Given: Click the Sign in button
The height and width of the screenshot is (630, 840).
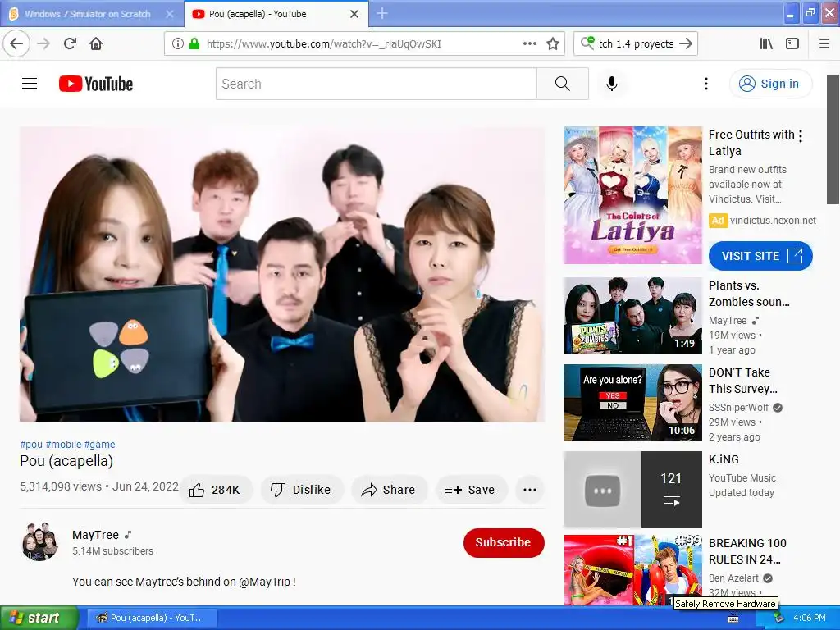Looking at the screenshot, I should click(x=771, y=84).
